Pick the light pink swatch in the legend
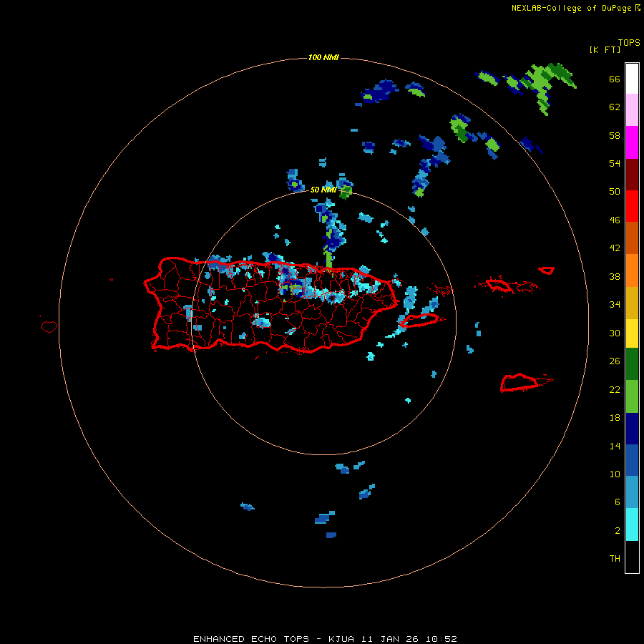Image resolution: width=644 pixels, height=644 pixels. [x=632, y=109]
